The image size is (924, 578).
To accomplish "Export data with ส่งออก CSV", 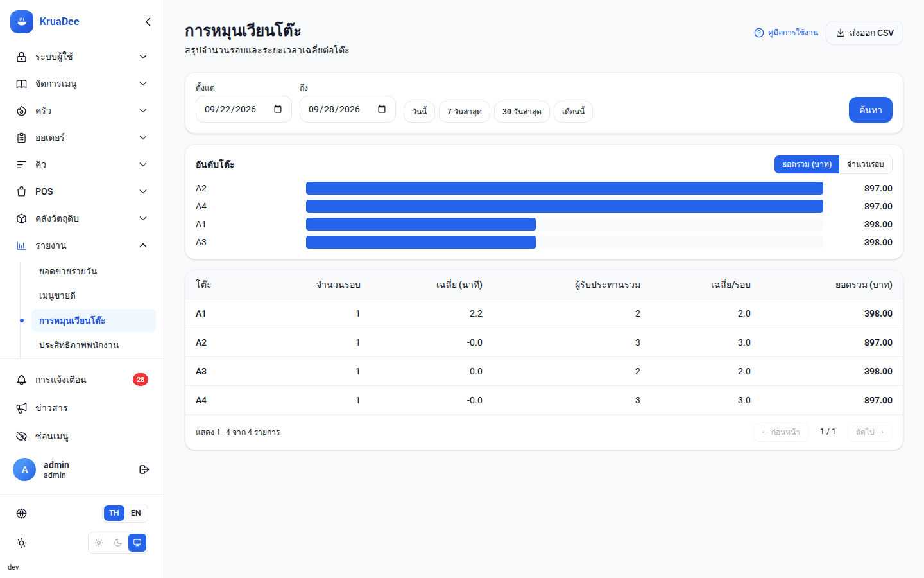I will tap(864, 33).
